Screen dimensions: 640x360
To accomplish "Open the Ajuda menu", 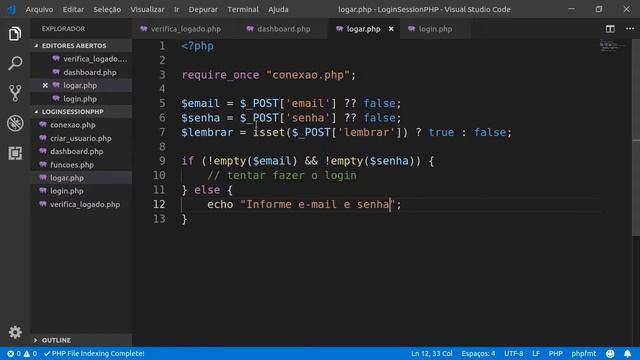I will (278, 9).
